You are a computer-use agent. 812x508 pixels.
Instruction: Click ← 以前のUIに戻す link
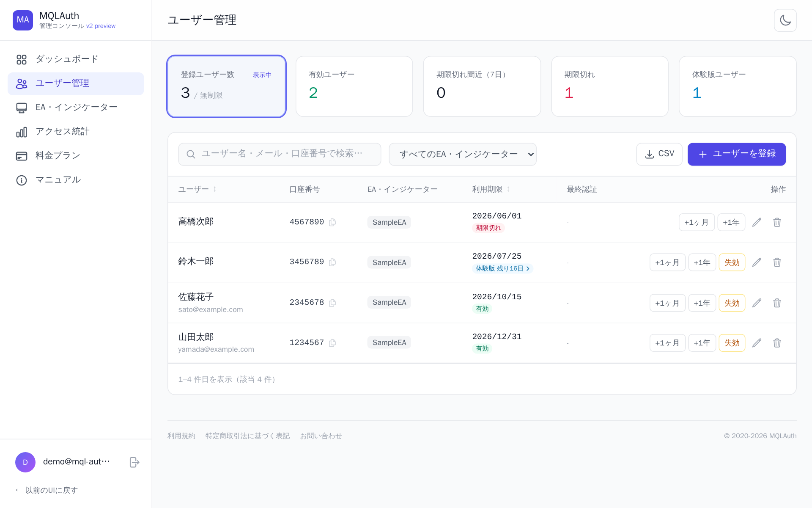(47, 490)
